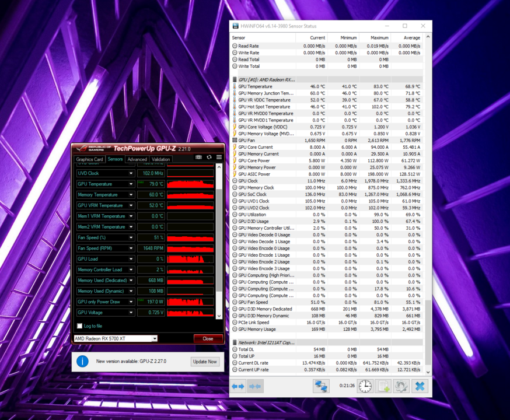Click HWiNFO clock reset timer icon
Image resolution: width=510 pixels, height=420 pixels.
click(365, 386)
